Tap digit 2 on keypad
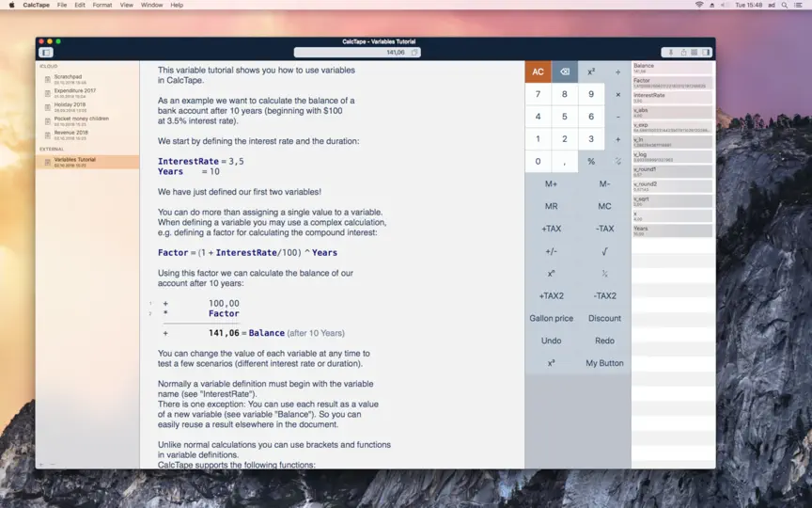The width and height of the screenshot is (812, 508). 565,139
